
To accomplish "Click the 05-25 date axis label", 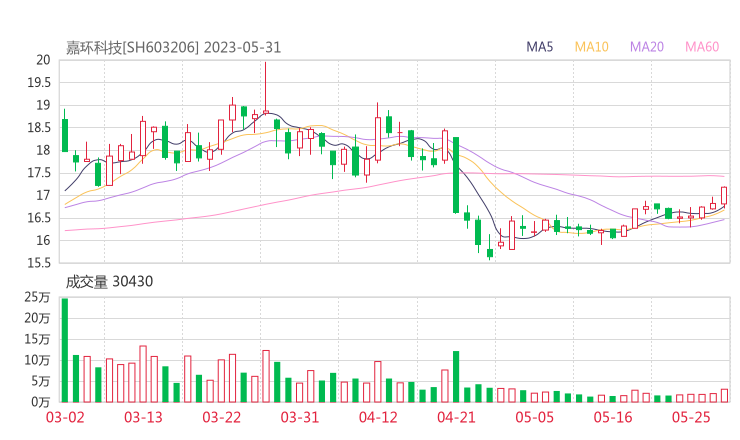I will (691, 417).
